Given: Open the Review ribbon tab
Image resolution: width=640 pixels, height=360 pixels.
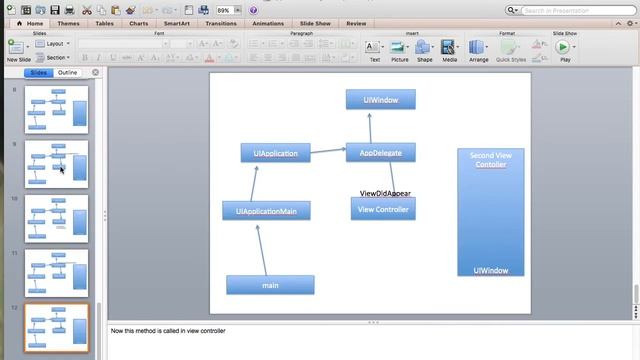Looking at the screenshot, I should [x=356, y=24].
